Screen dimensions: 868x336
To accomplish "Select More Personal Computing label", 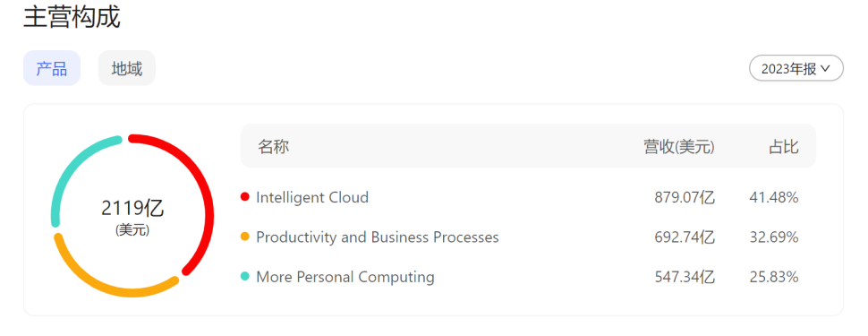I will pyautogui.click(x=345, y=277).
